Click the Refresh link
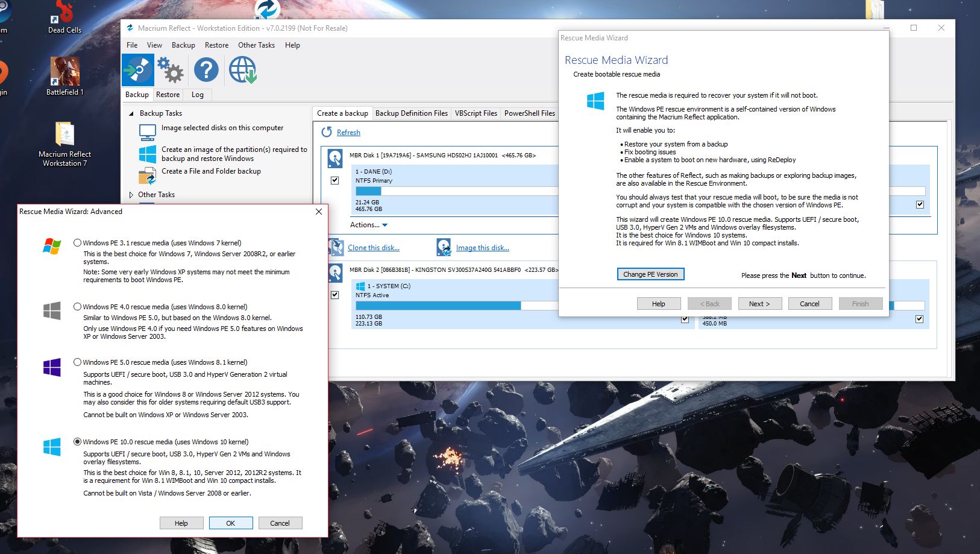Screen dimensions: 980x554 pos(348,133)
